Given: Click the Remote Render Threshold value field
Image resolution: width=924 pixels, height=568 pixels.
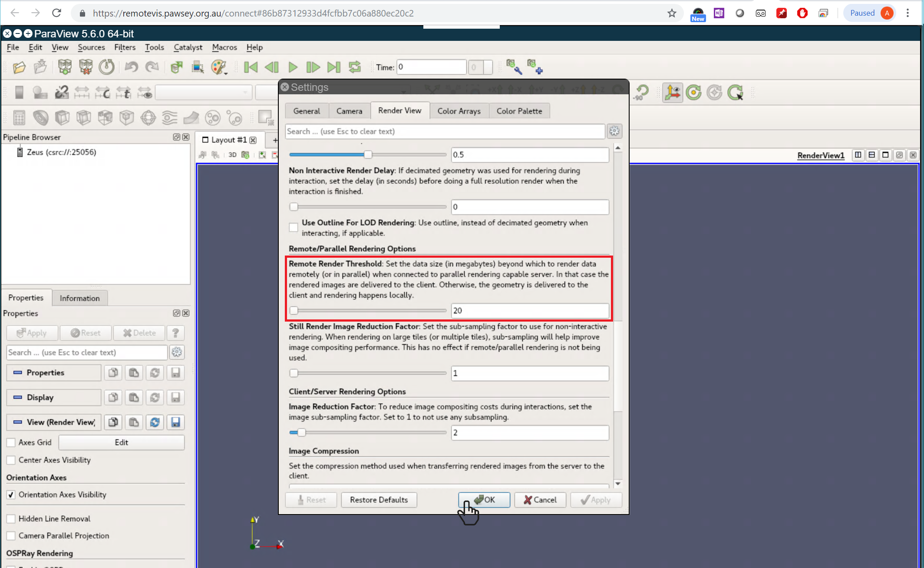Looking at the screenshot, I should [x=530, y=310].
